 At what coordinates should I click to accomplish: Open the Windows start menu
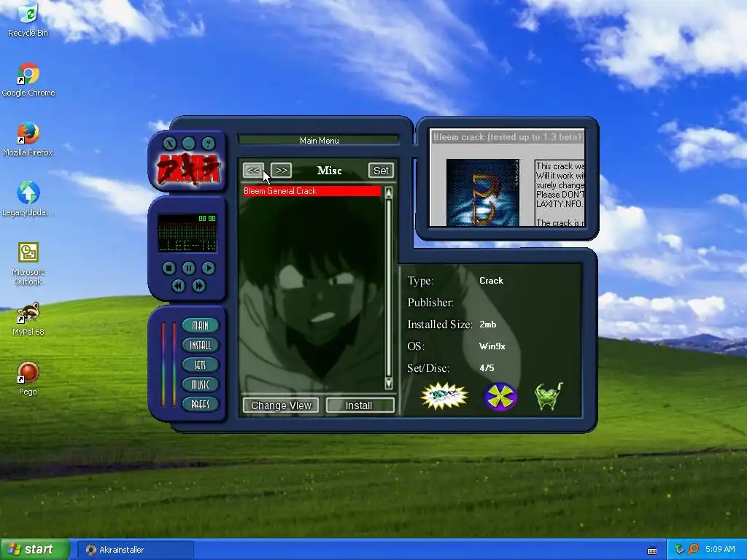click(x=35, y=549)
